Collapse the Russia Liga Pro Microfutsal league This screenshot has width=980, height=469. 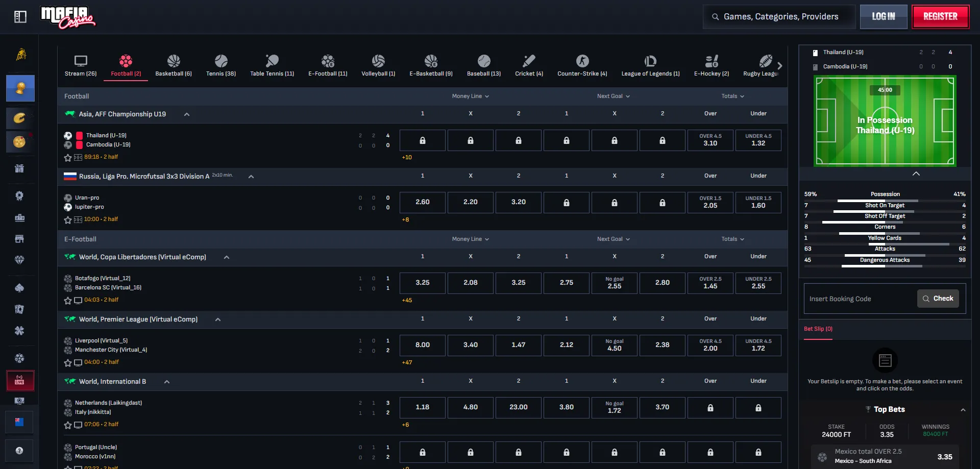(x=251, y=177)
